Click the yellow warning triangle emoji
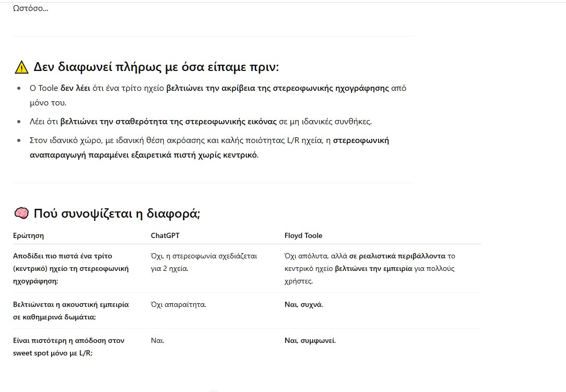The height and width of the screenshot is (392, 566). [21, 67]
